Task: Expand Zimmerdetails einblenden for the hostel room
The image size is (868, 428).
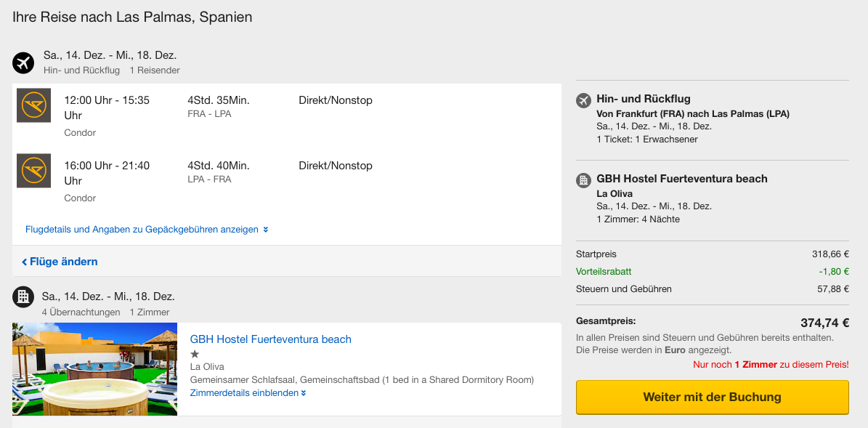Action: click(x=248, y=393)
